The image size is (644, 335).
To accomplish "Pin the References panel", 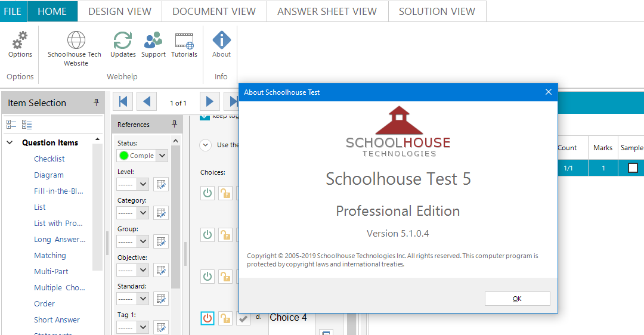I will tap(174, 124).
